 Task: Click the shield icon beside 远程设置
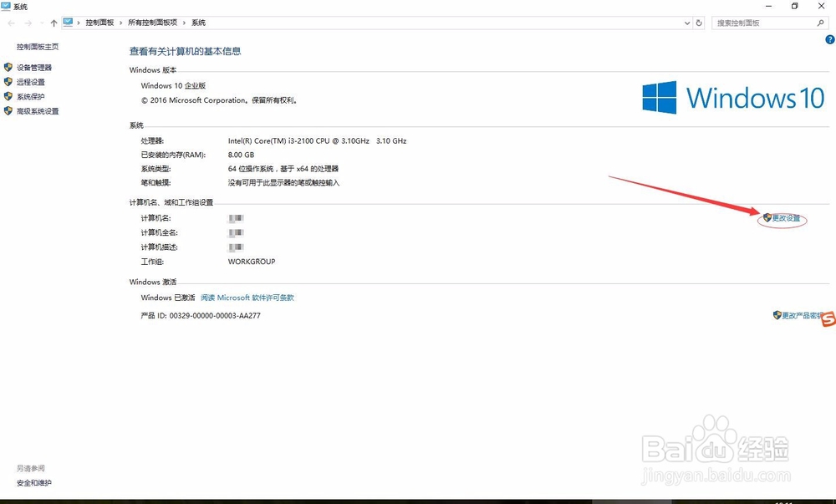[8, 82]
